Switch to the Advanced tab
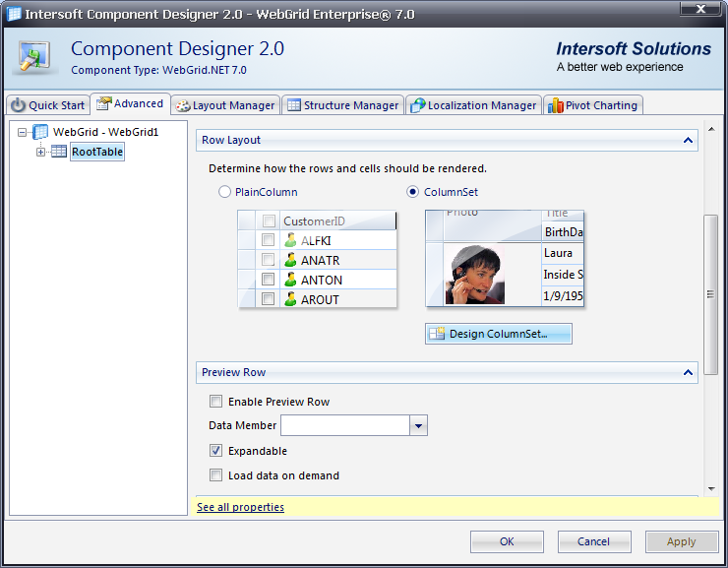 point(130,103)
